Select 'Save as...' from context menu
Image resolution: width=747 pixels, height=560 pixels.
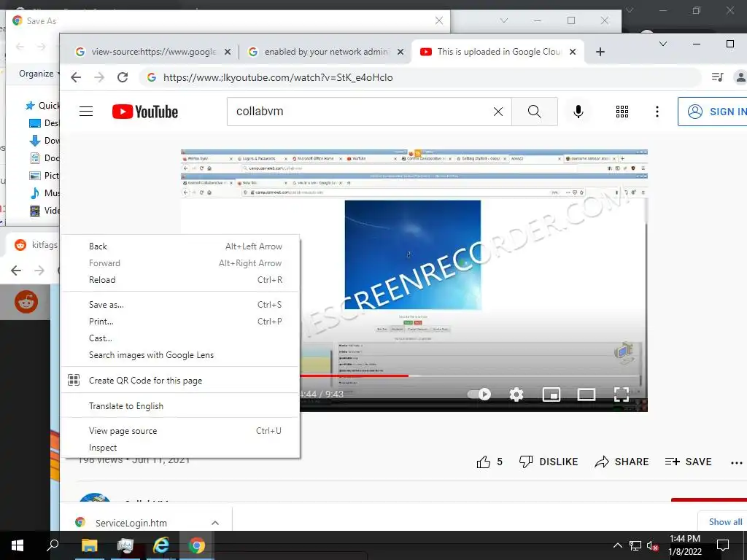pyautogui.click(x=181, y=304)
